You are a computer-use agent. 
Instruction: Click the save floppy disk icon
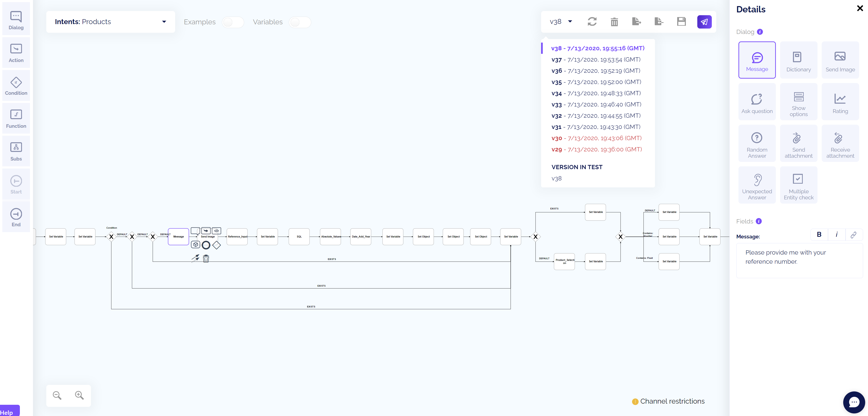[x=681, y=22]
